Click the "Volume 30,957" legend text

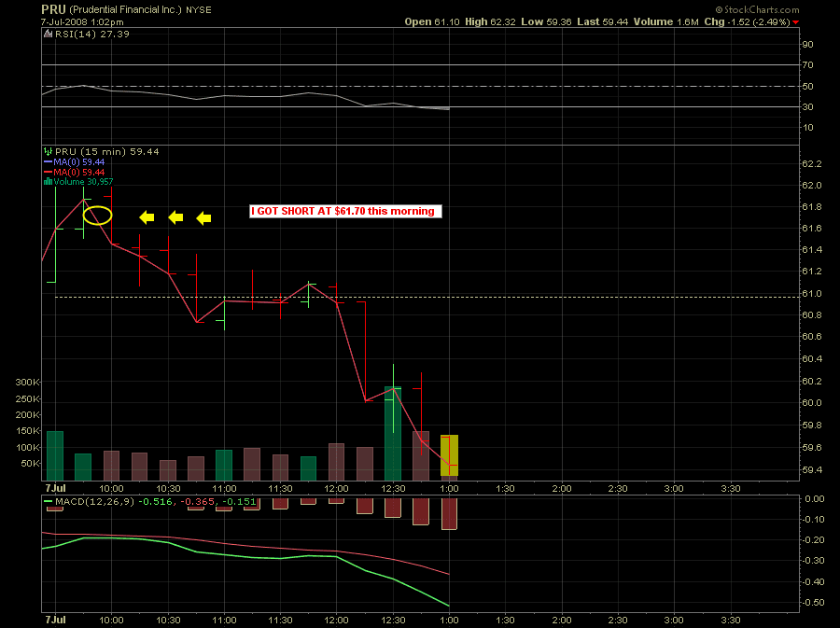coord(84,182)
